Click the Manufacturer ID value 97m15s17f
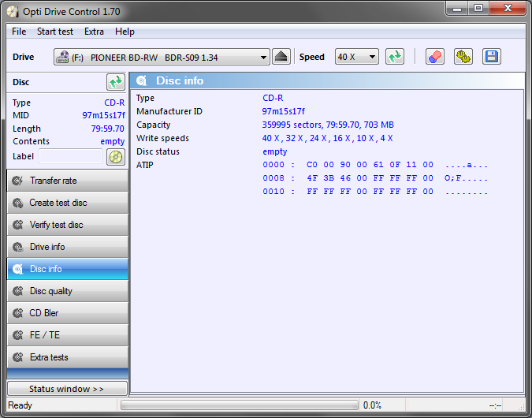The height and width of the screenshot is (418, 532). coord(283,111)
